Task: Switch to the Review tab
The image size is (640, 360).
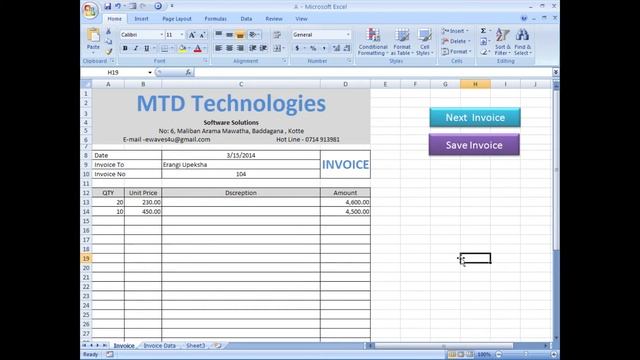Action: click(x=274, y=19)
